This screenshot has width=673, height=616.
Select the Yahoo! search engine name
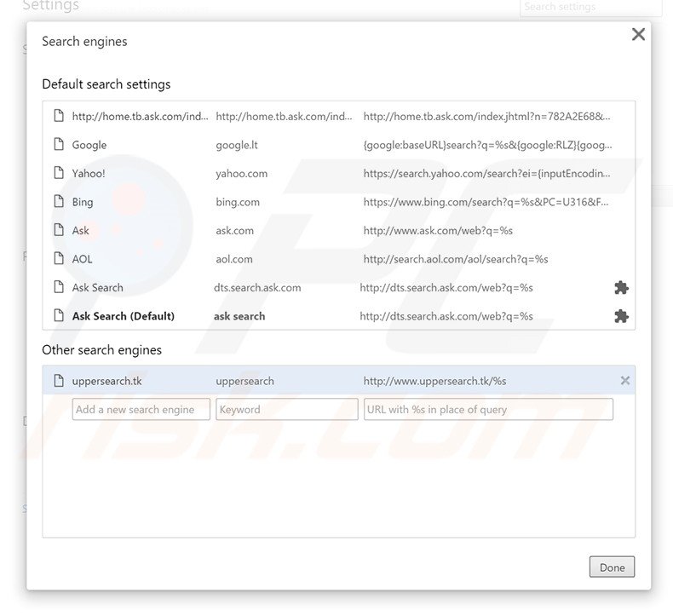(x=89, y=174)
